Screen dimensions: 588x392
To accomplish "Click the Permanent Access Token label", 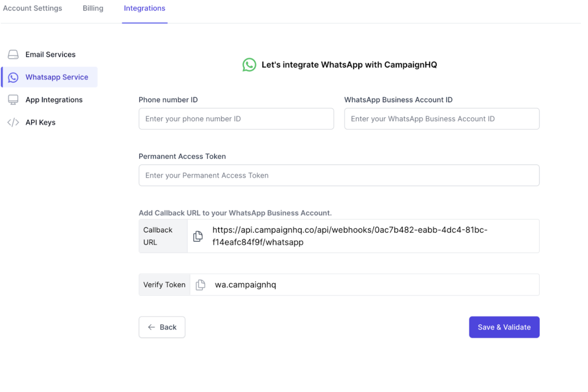I will [x=182, y=156].
